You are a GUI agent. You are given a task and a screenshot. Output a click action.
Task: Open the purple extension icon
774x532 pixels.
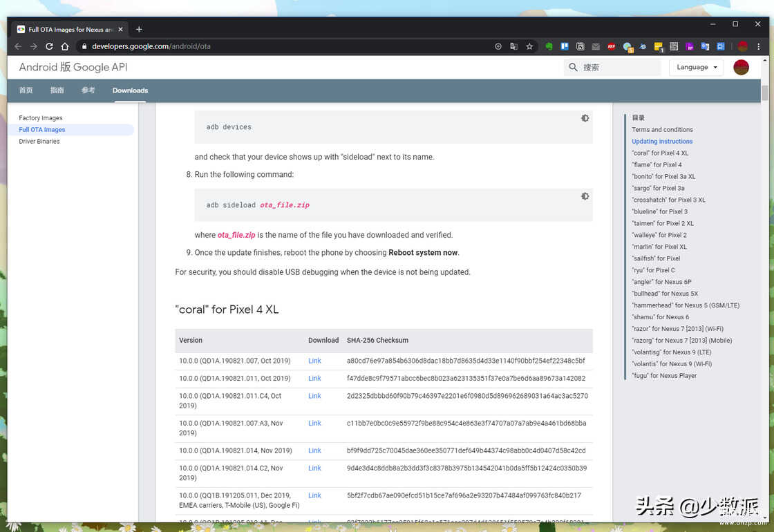pos(690,46)
